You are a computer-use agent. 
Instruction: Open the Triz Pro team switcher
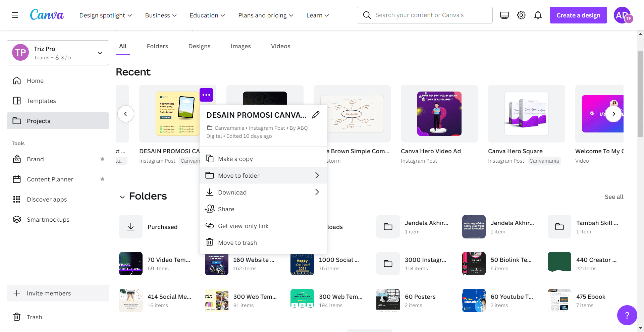click(x=58, y=53)
